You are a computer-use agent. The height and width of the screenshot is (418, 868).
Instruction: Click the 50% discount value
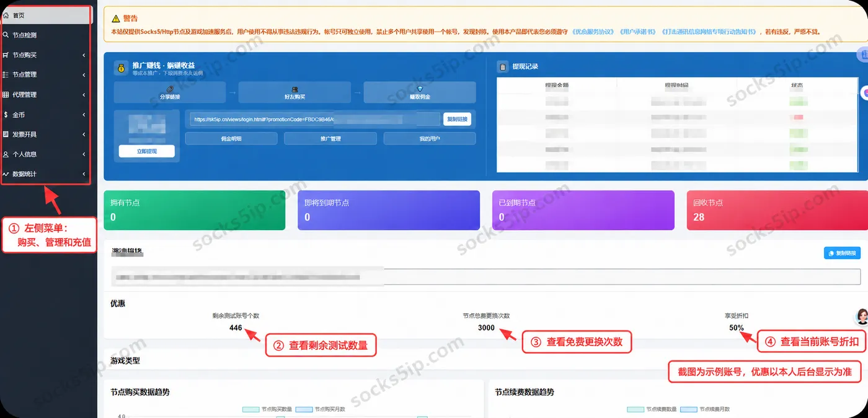tap(737, 327)
